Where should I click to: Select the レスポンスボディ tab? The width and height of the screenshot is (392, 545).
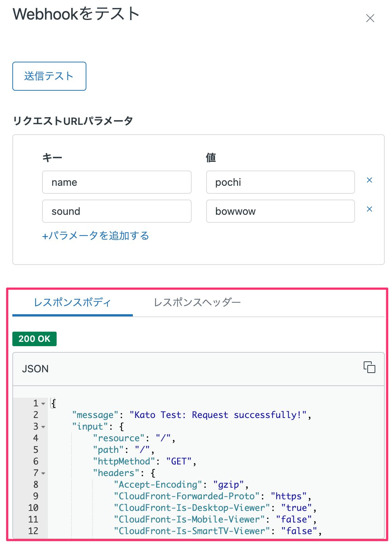click(72, 302)
